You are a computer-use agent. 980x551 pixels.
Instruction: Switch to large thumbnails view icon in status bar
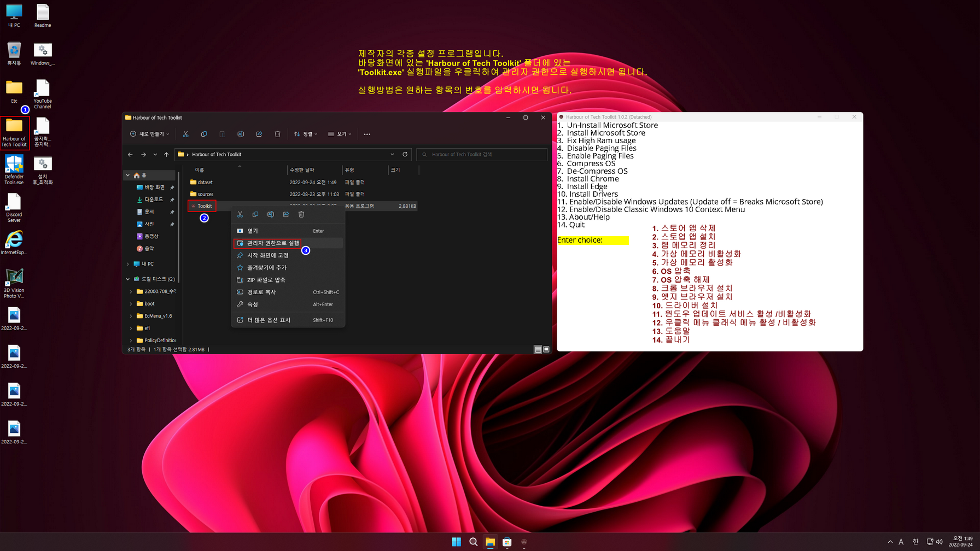click(546, 349)
